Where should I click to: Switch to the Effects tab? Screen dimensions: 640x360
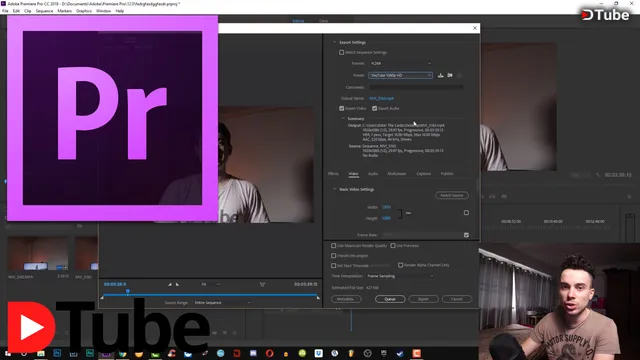tap(333, 174)
